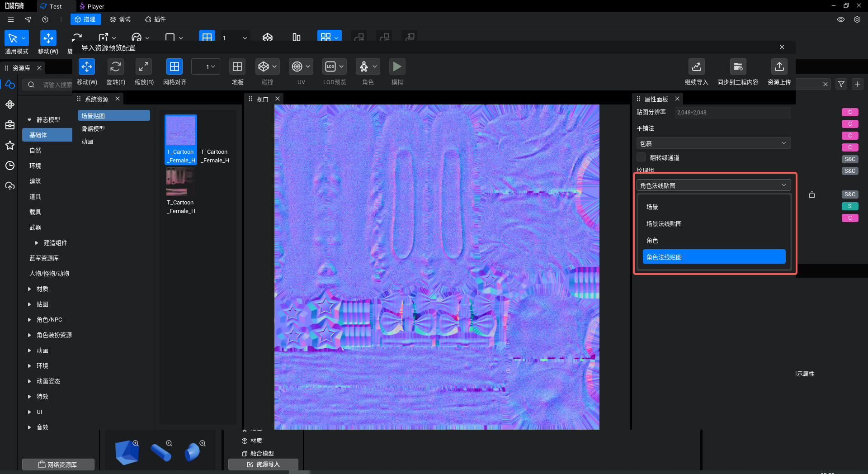868x474 pixels.
Task: Select main toolbar Move (W) tool
Action: pos(48,38)
